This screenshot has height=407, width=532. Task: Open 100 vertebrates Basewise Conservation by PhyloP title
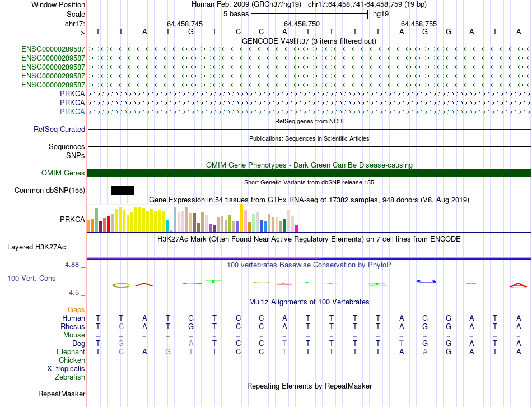point(309,265)
